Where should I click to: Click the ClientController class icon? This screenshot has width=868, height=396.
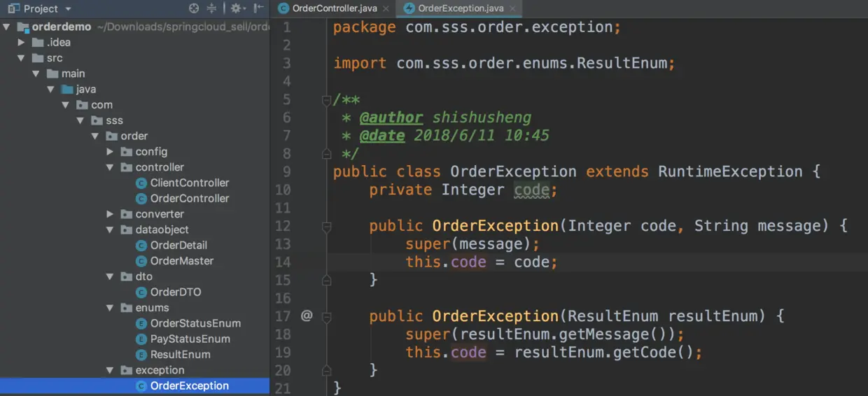[141, 183]
